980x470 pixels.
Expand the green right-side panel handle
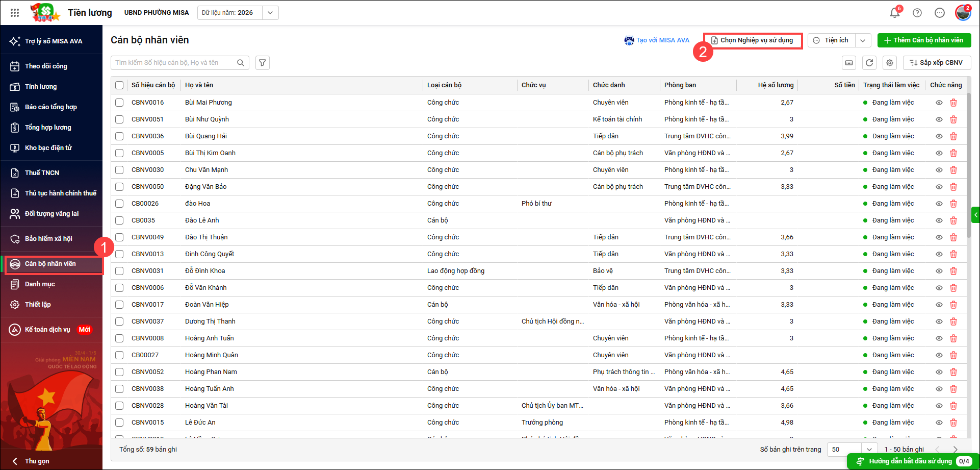pyautogui.click(x=976, y=215)
